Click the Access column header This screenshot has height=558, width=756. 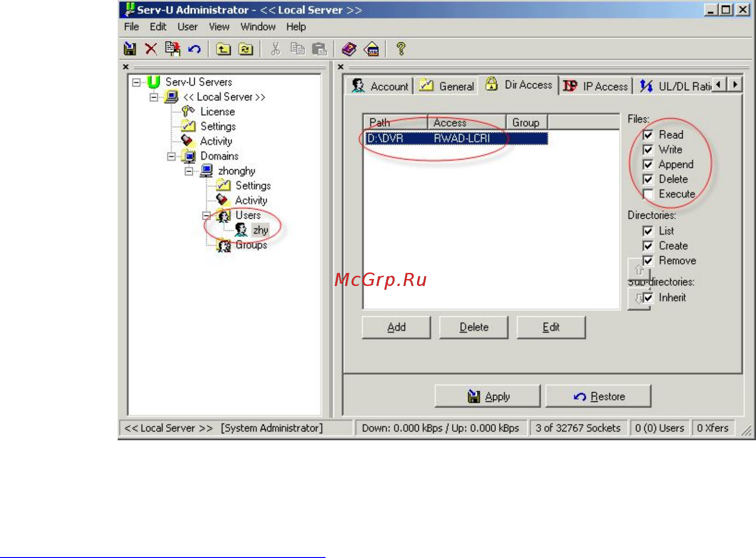467,122
